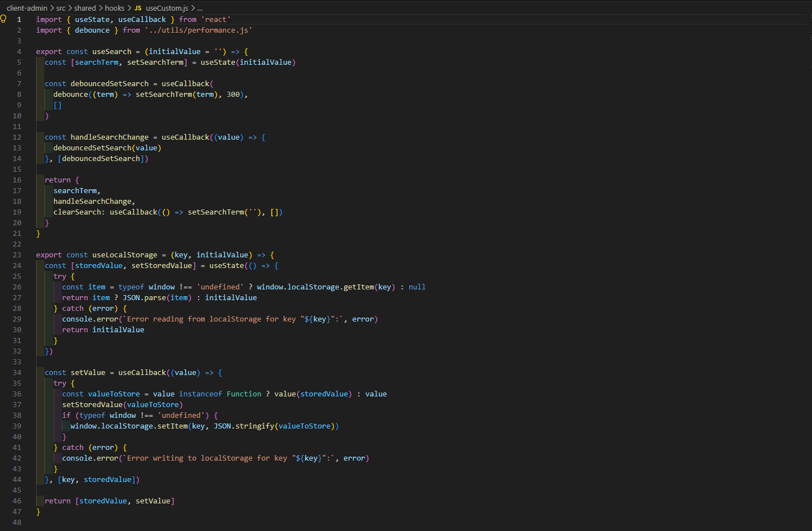
Task: Select line number 46 in gutter
Action: [17, 501]
